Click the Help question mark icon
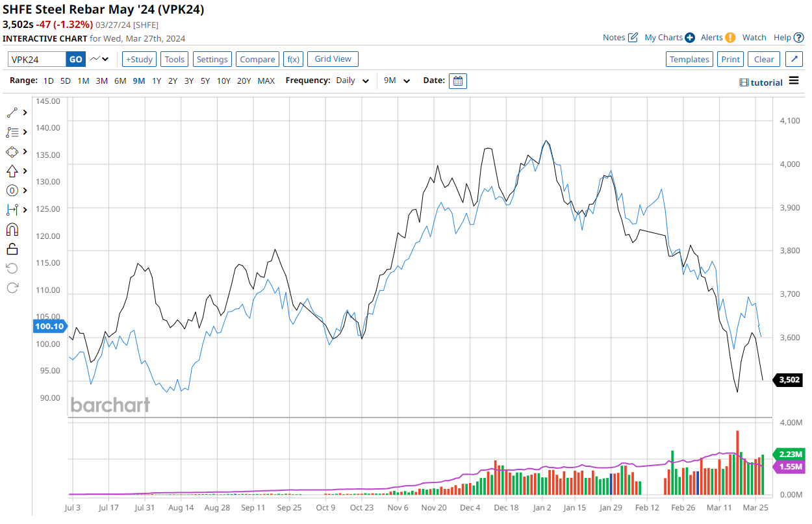 [x=799, y=38]
